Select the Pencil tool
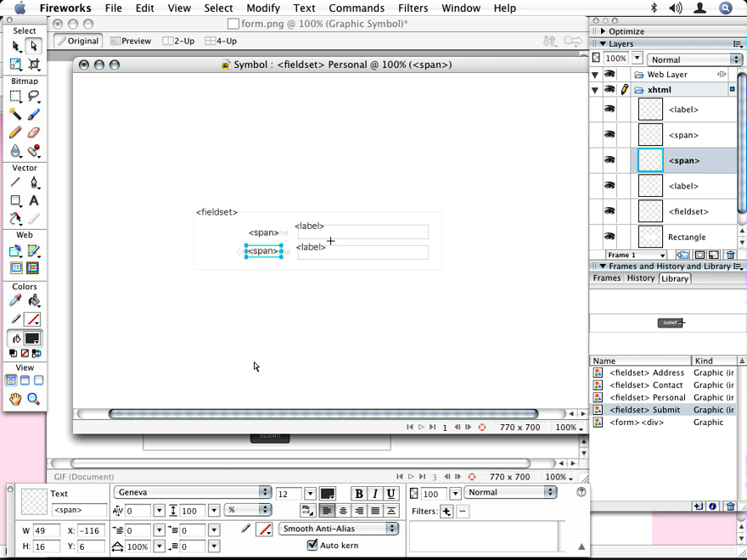The width and height of the screenshot is (747, 560). 15,132
